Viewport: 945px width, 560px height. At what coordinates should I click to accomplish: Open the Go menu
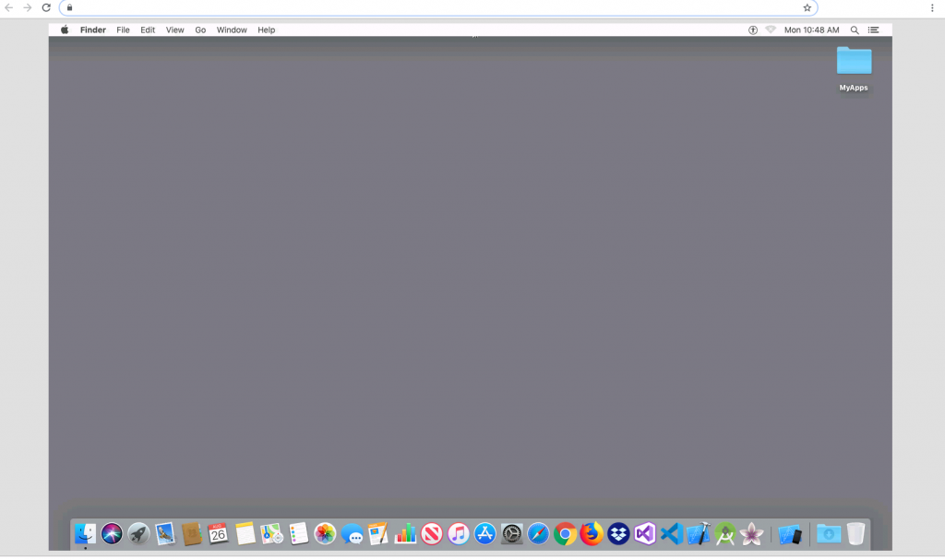(x=200, y=30)
